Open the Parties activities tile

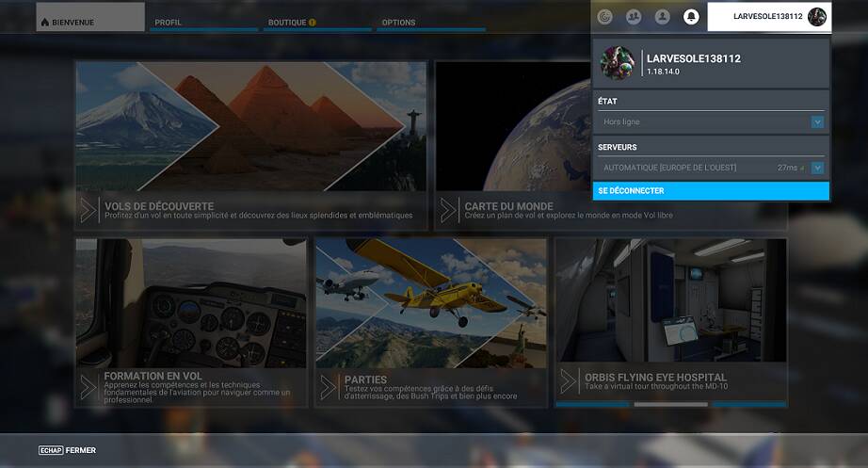coord(430,323)
